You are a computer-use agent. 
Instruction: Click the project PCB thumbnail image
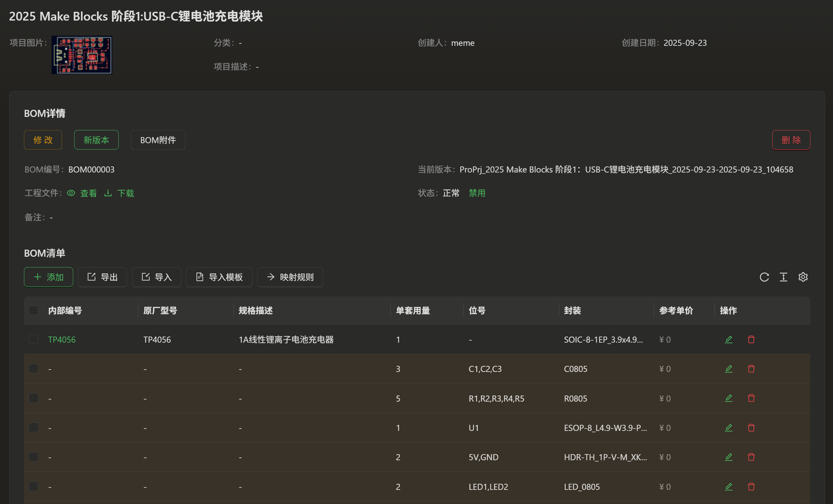[x=82, y=55]
